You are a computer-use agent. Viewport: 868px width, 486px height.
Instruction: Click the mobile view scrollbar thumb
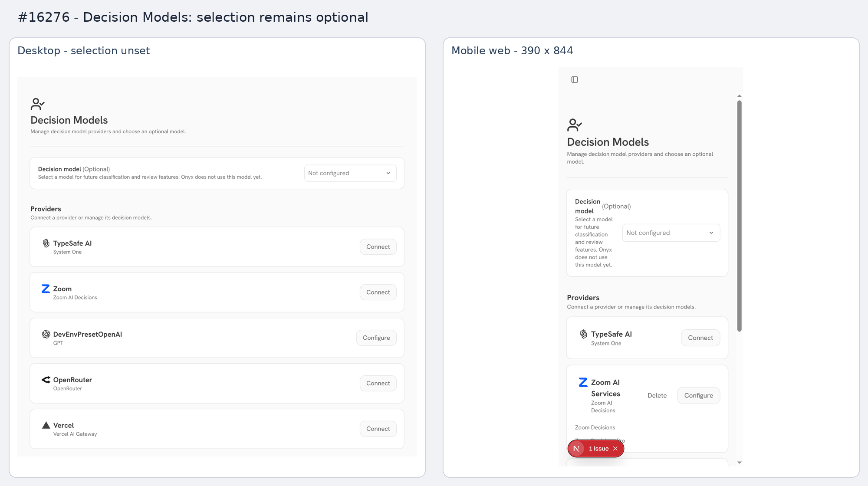click(740, 216)
